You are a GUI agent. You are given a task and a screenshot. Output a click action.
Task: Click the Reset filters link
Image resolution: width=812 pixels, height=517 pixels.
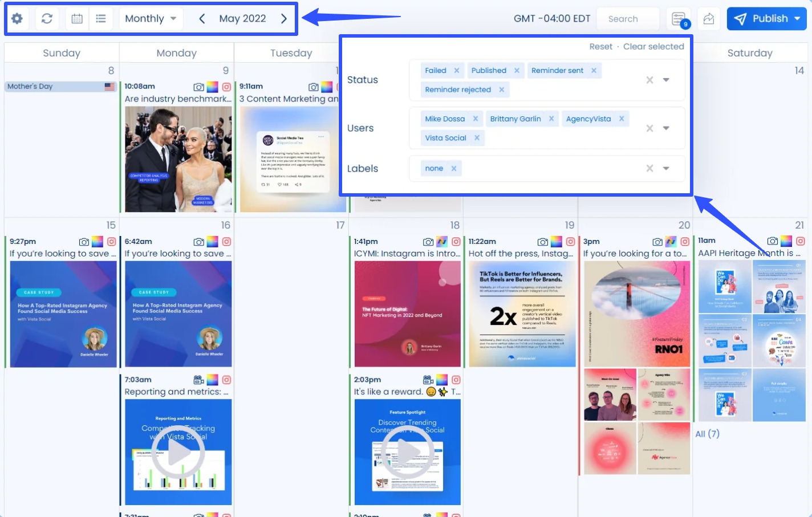[601, 46]
